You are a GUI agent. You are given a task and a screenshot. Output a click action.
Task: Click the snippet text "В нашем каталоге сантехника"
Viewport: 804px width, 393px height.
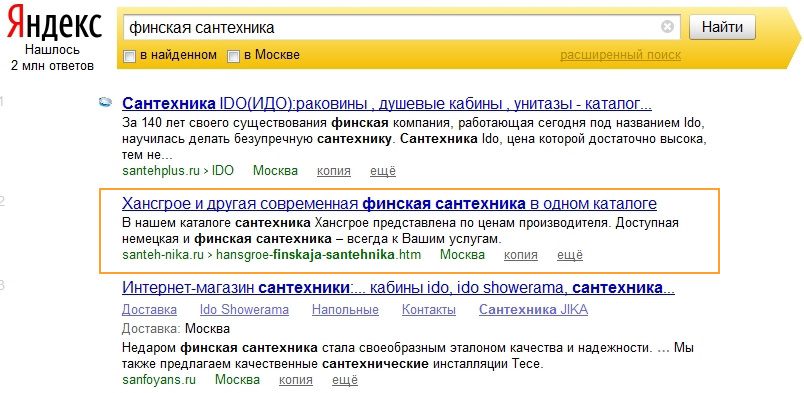pos(216,223)
